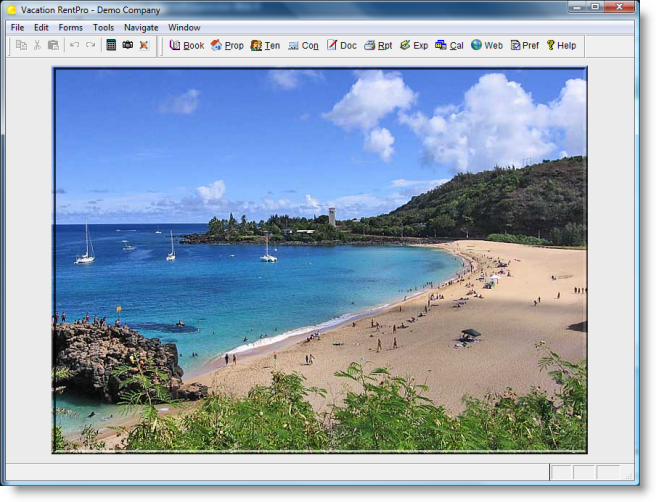The height and width of the screenshot is (502, 656).
Task: Click the camera icon in toolbar
Action: coord(128,45)
